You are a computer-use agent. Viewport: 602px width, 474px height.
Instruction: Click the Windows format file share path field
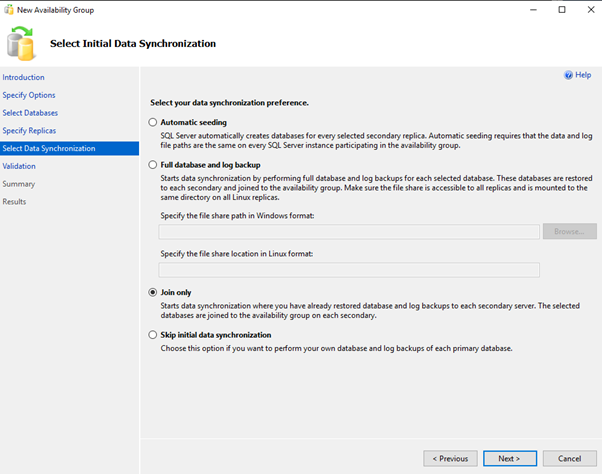pyautogui.click(x=349, y=231)
